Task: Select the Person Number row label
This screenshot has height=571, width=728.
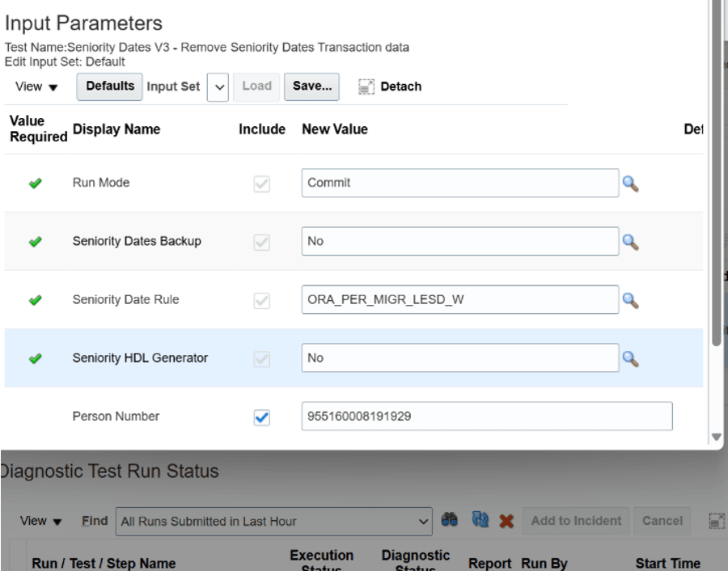Action: (x=116, y=417)
